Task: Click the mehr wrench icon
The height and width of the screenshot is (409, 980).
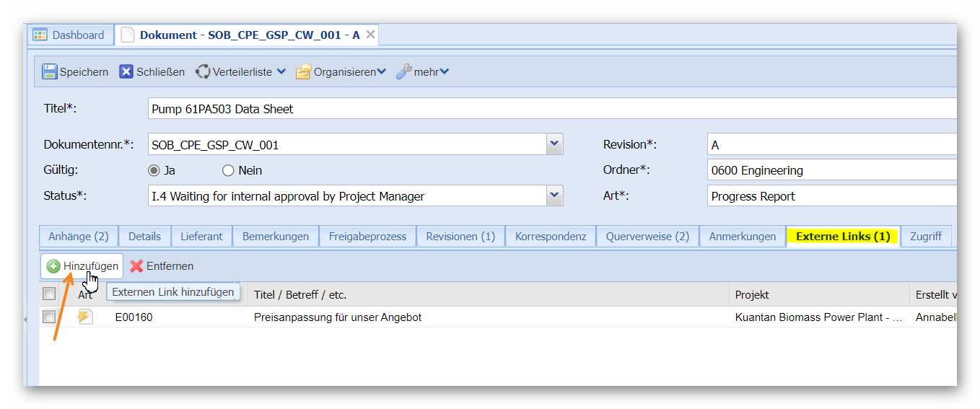Action: (404, 72)
